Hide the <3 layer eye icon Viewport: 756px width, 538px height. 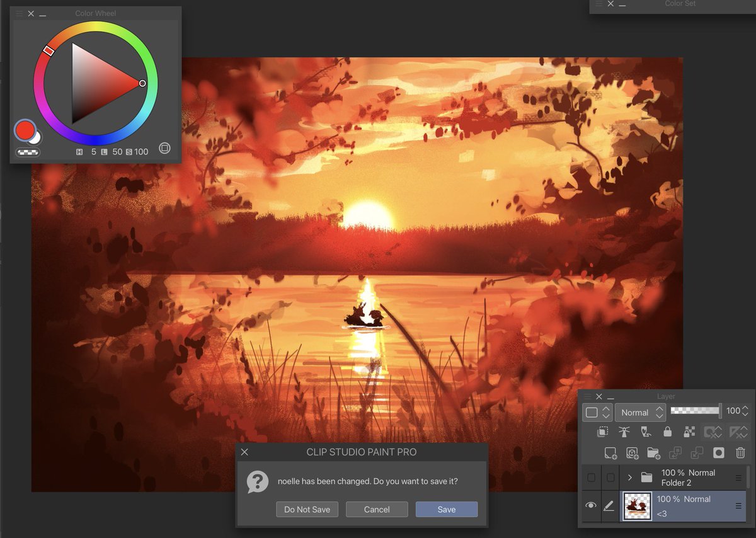coord(590,505)
